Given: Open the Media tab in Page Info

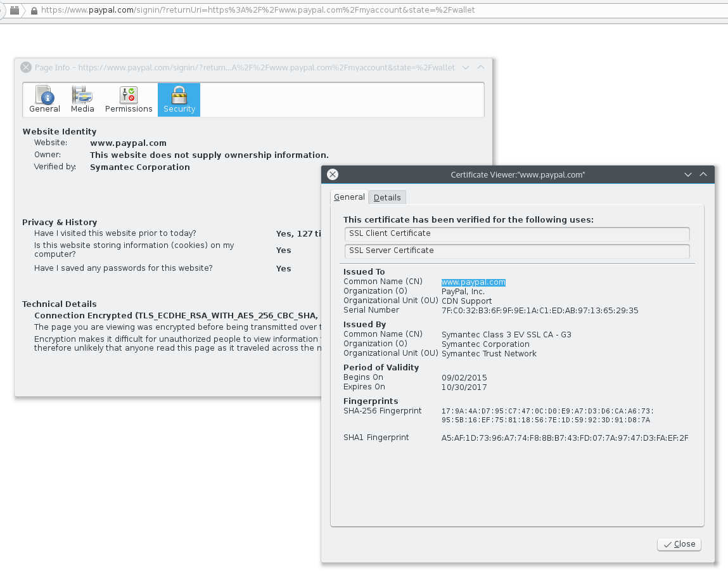Looking at the screenshot, I should point(82,100).
